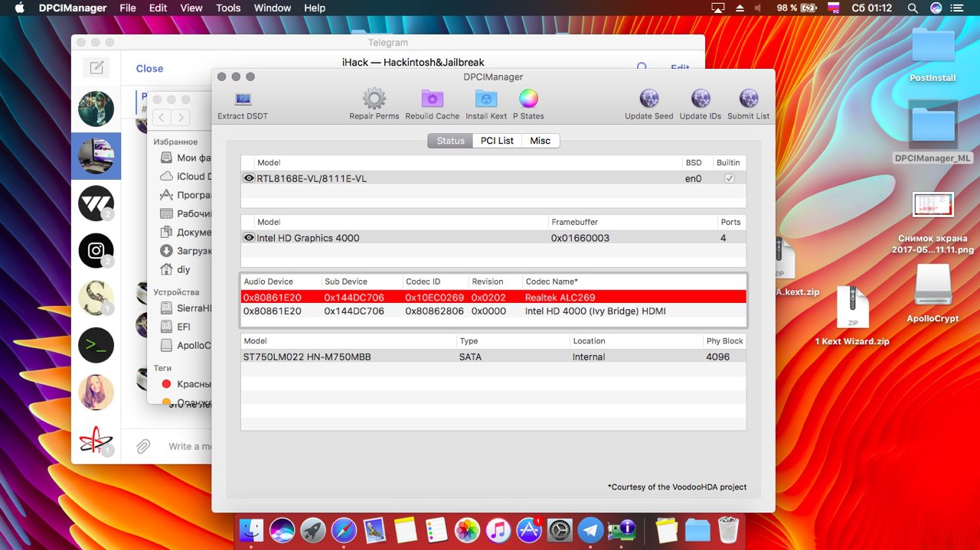This screenshot has width=980, height=550.
Task: Open Safari from the Dock
Action: click(344, 530)
